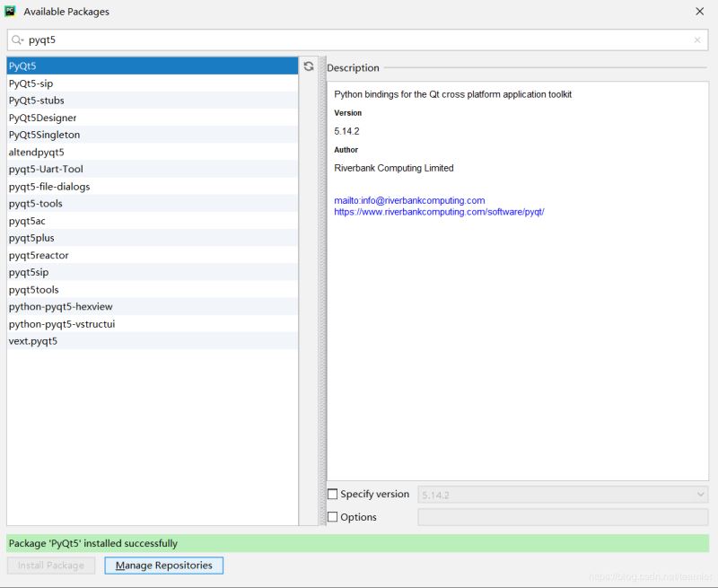Click the reload packages list icon
This screenshot has width=718, height=588.
(309, 66)
